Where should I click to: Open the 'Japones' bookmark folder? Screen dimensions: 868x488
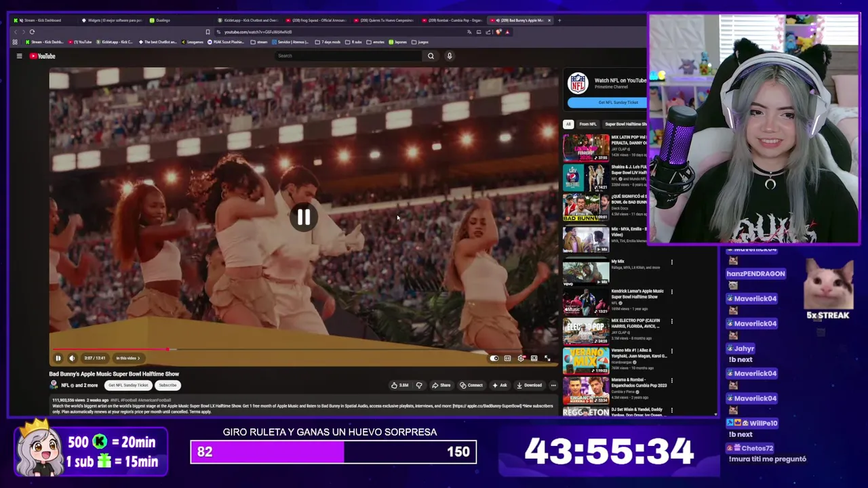[397, 42]
